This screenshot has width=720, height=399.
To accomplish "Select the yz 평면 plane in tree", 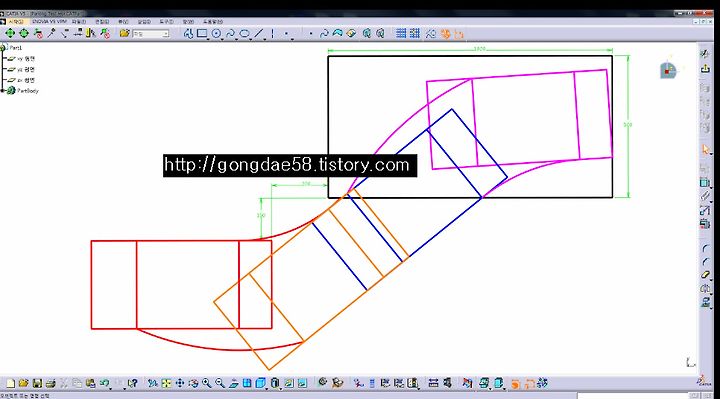I will pos(26,69).
